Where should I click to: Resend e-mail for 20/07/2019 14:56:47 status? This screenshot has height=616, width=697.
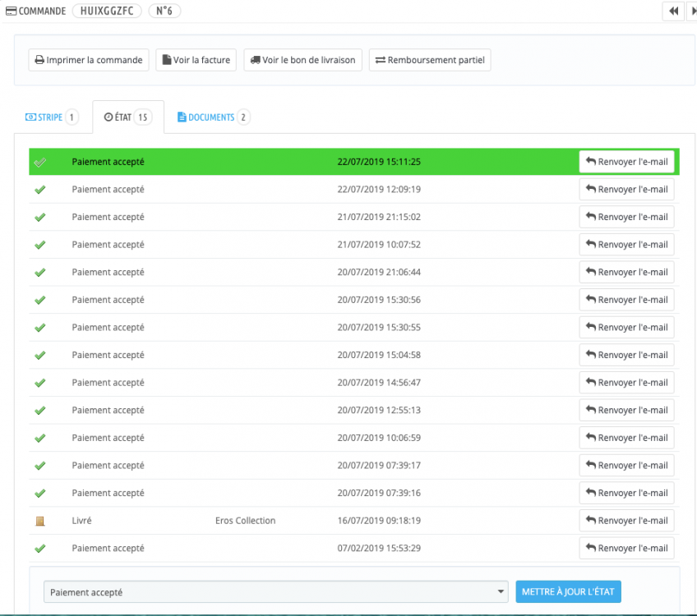627,383
